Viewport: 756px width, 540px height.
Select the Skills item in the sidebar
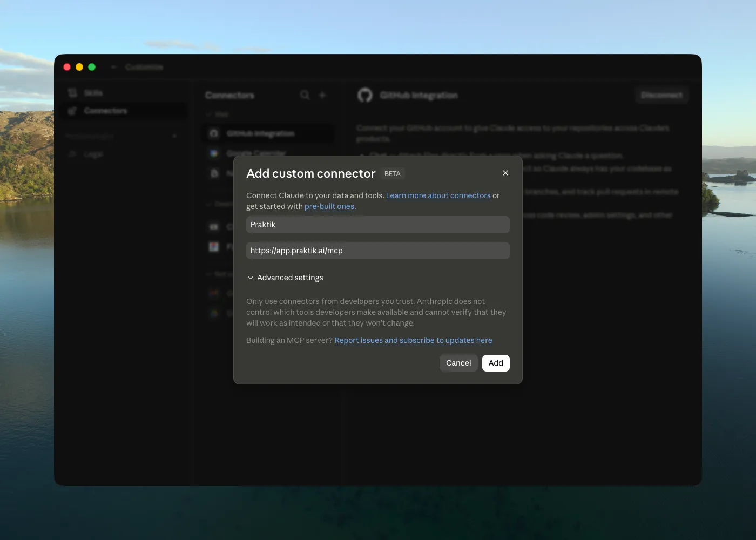point(124,93)
